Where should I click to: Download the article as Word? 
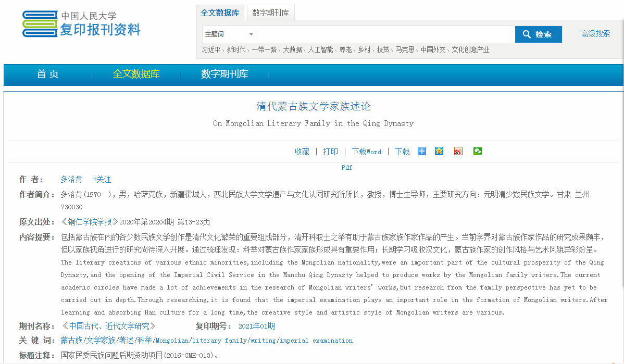[367, 152]
